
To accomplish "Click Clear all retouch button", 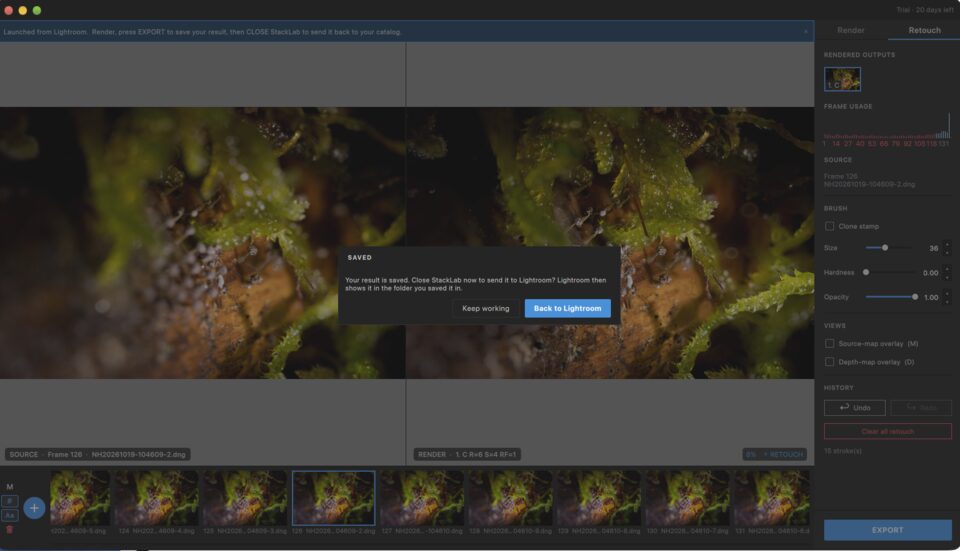I will 887,432.
